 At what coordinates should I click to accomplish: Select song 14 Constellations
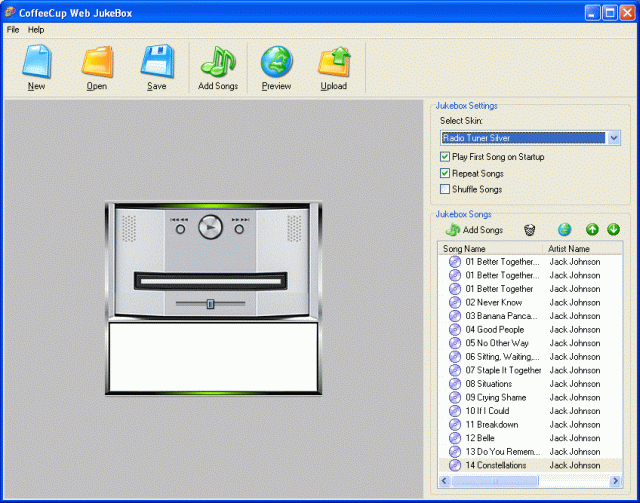click(x=496, y=465)
